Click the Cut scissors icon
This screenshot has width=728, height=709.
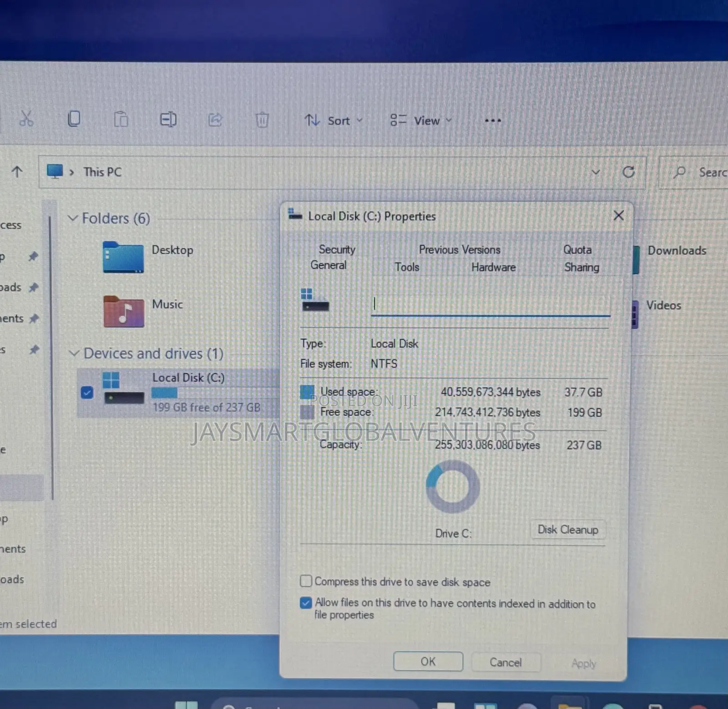26,119
